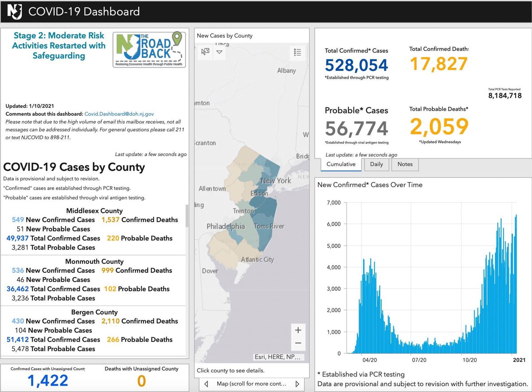Click the Esri, HERE map attribution
Viewport: 532px width, 392px height.
click(279, 357)
